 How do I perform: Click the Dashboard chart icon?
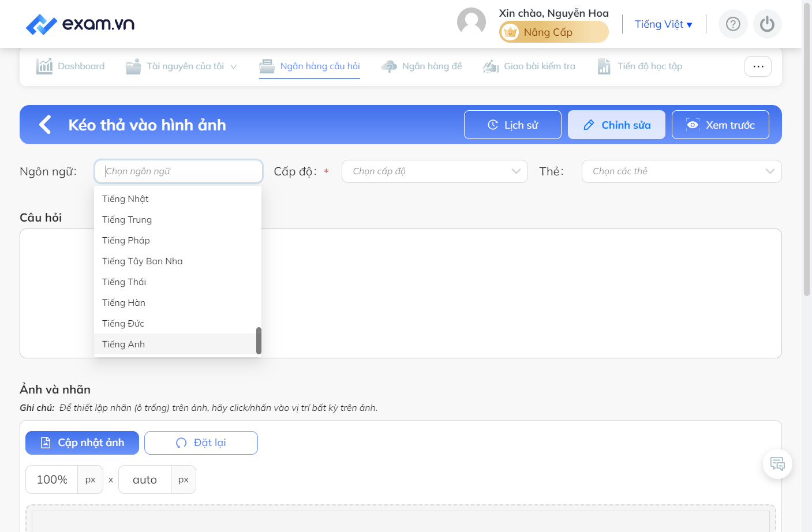[x=44, y=66]
